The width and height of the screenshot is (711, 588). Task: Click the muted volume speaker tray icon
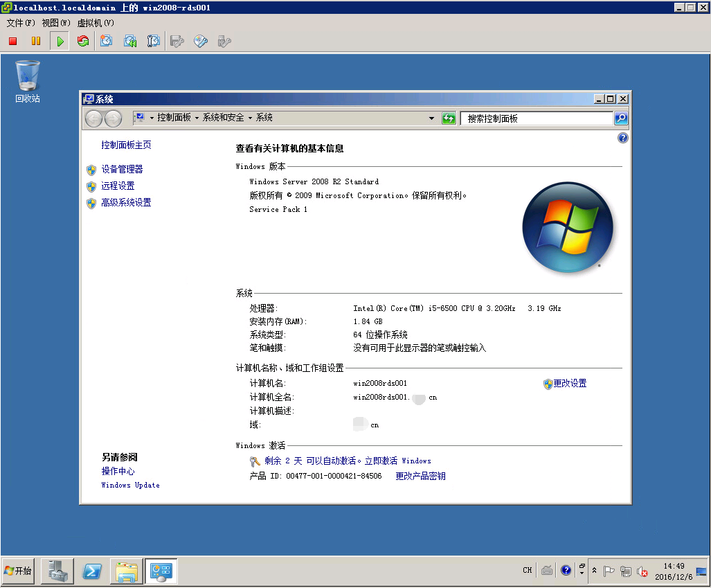click(642, 571)
